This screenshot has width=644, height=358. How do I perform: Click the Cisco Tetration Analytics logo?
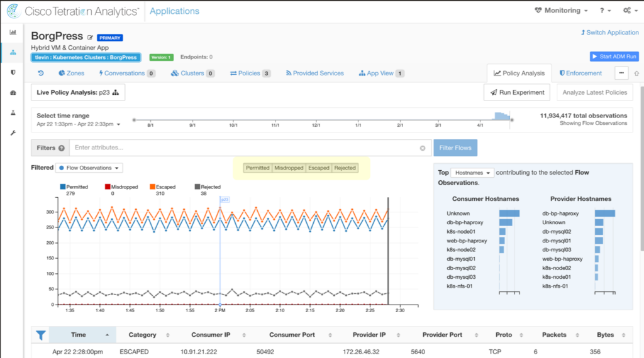point(73,11)
